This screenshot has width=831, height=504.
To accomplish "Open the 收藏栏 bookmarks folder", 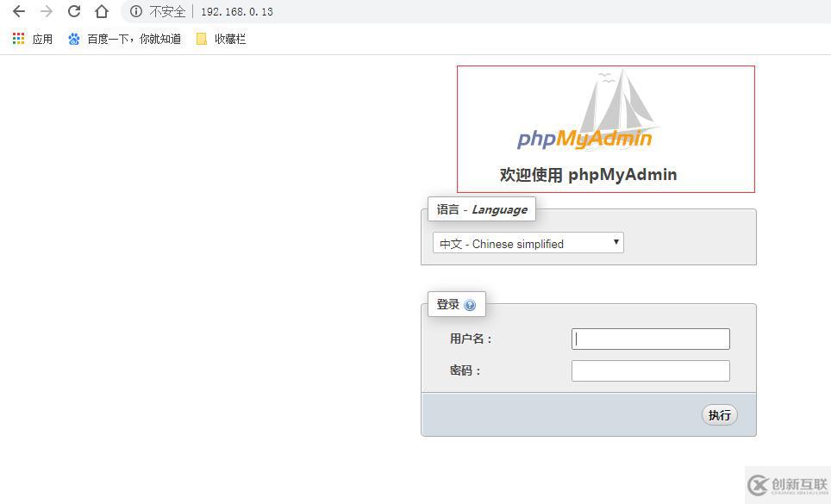I will (221, 39).
